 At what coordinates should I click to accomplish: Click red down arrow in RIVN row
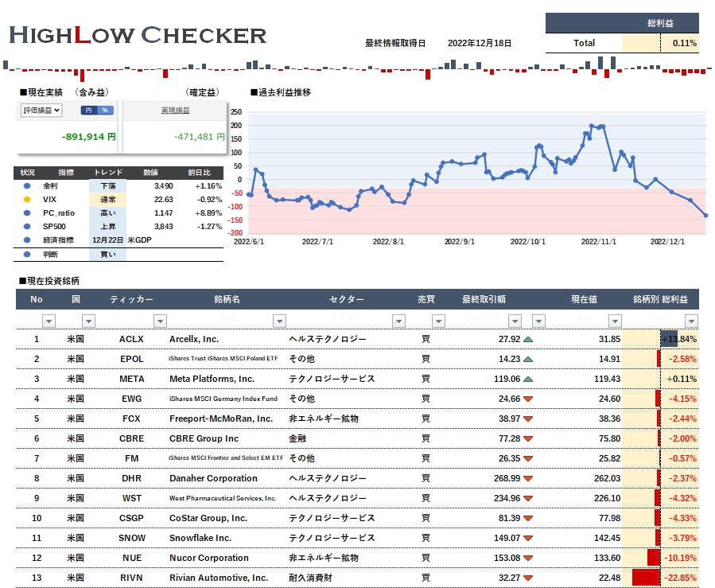pos(528,578)
